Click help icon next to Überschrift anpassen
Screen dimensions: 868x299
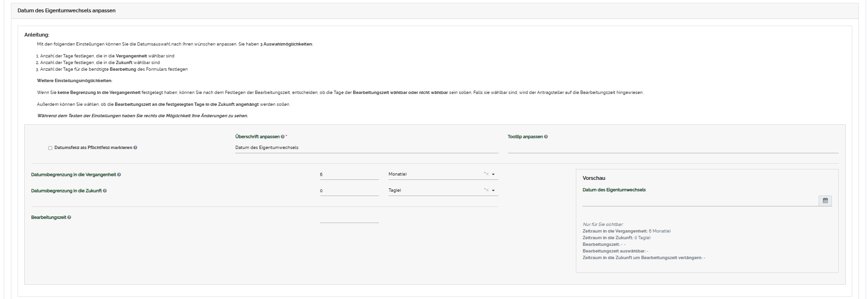[283, 137]
